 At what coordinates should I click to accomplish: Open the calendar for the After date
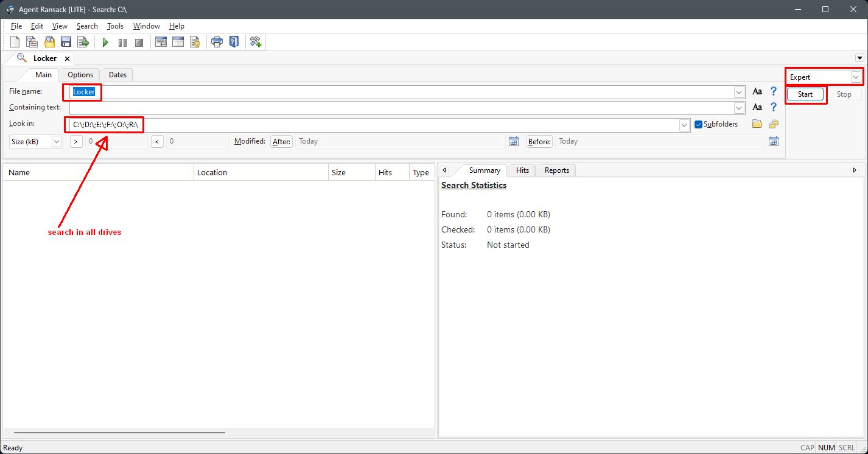coord(514,141)
